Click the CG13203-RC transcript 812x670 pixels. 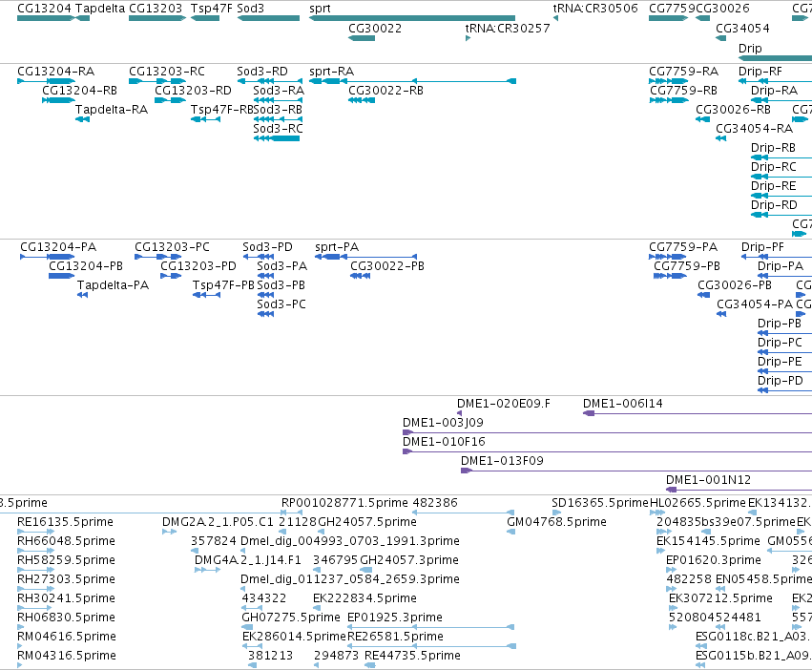click(x=157, y=81)
